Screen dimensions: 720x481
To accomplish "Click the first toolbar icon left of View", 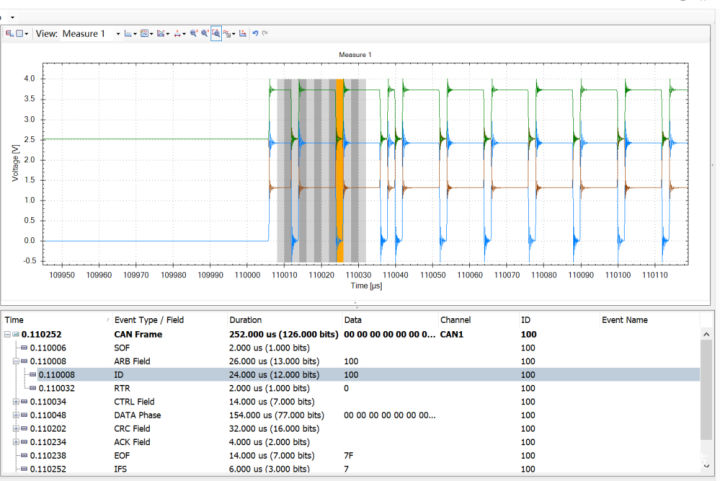I will (9, 34).
